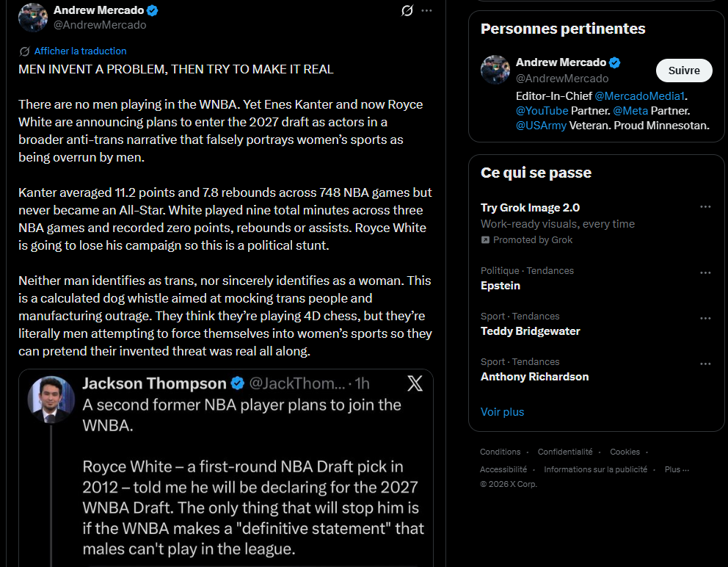Open more options for Anthony Richardson trend
This screenshot has height=567, width=728.
point(705,364)
